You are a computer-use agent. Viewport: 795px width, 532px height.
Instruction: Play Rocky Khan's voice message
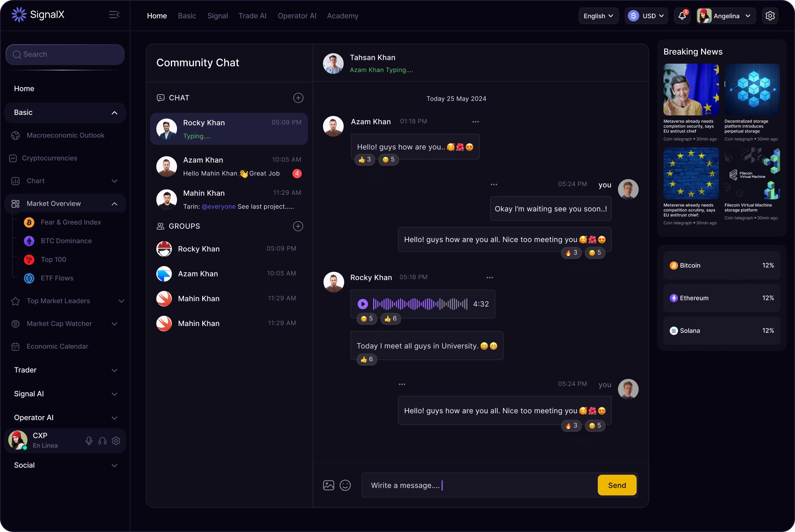pyautogui.click(x=363, y=304)
